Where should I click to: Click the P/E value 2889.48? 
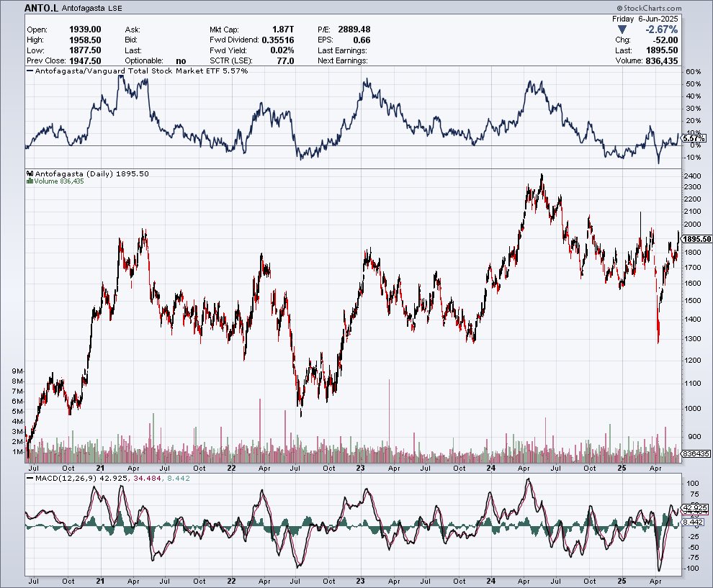point(354,30)
